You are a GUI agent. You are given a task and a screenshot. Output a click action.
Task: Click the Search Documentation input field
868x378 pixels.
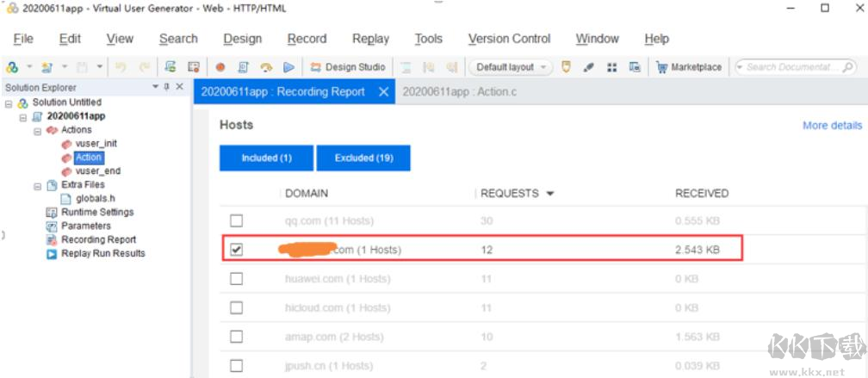click(792, 67)
